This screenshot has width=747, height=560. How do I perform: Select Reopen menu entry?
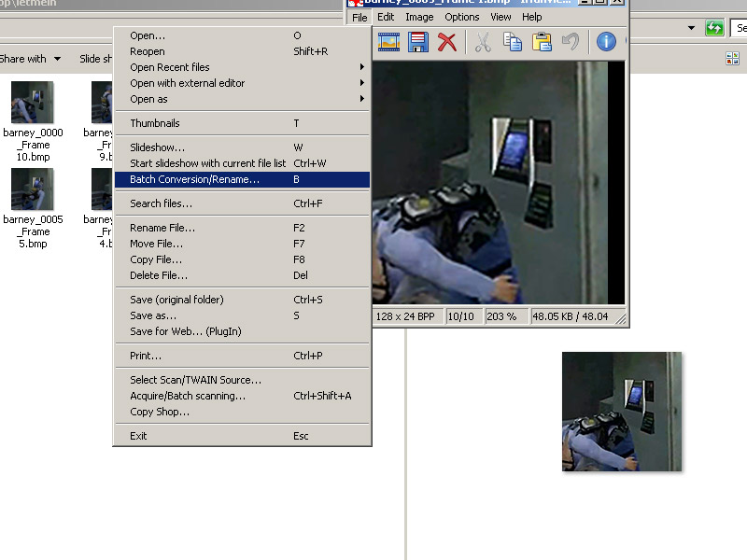tap(242, 51)
